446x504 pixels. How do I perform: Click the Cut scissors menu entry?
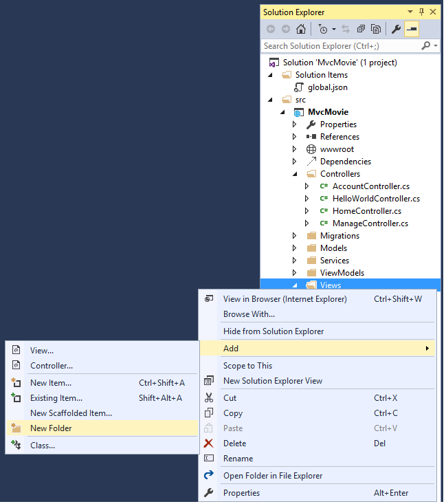coord(318,399)
